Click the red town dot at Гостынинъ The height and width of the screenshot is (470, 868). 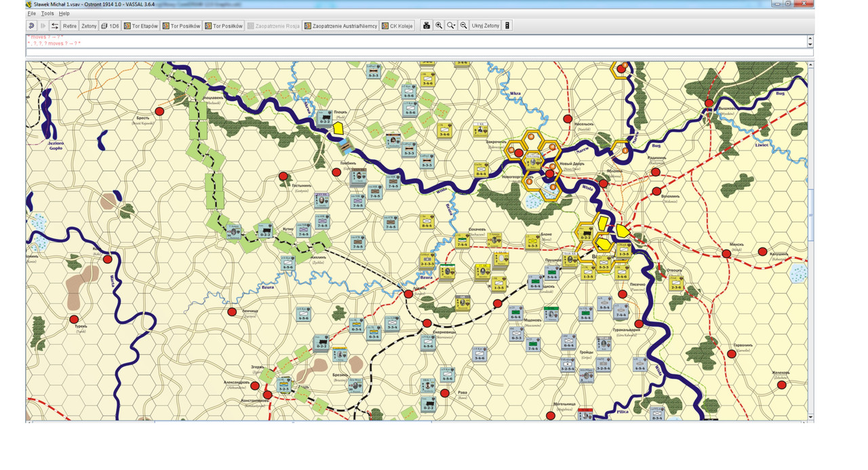pos(283,176)
